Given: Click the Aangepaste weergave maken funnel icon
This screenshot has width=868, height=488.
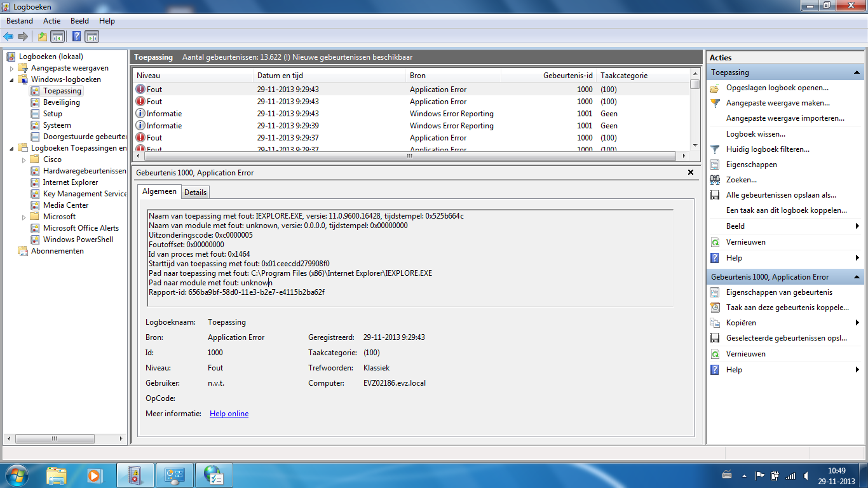Looking at the screenshot, I should [x=715, y=103].
